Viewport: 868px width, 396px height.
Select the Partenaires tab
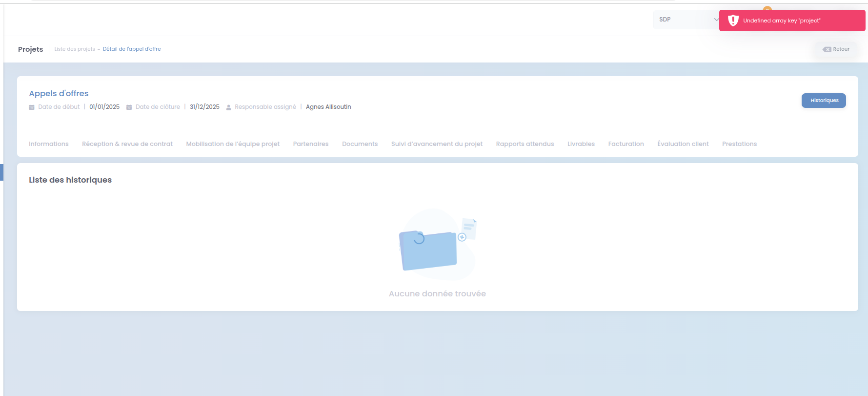(311, 144)
